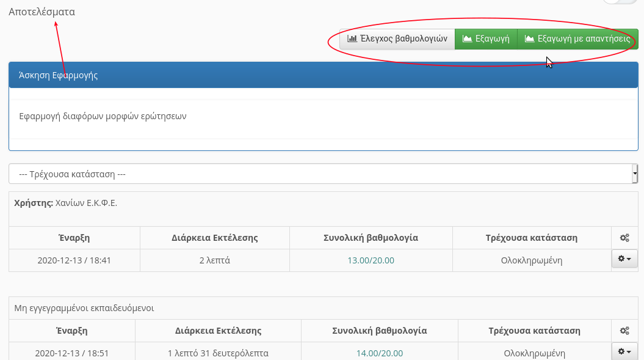Click Διάρκεια Εκτέλεσης header in unregistered table
The height and width of the screenshot is (360, 644).
point(218,331)
